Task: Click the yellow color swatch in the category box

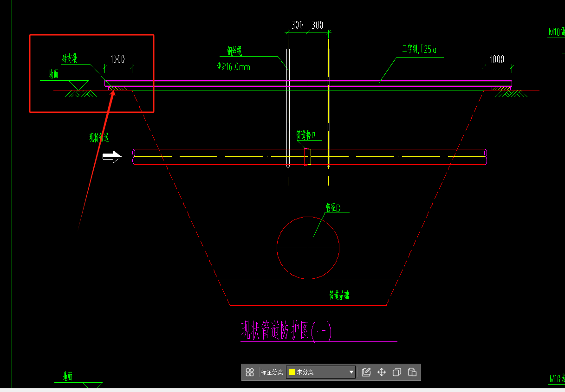Action: coord(292,372)
